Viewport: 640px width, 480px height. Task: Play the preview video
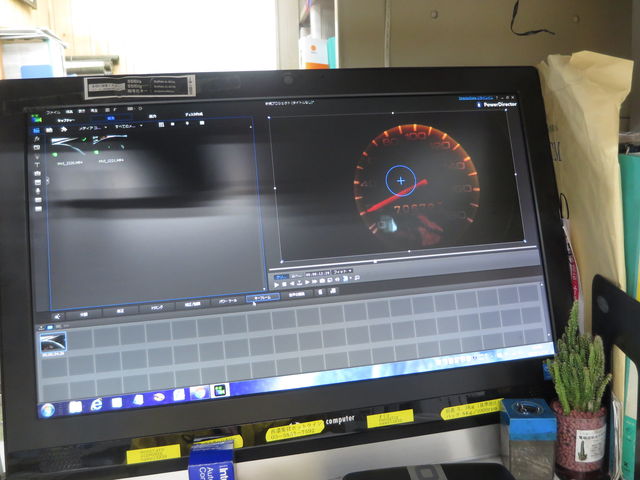(276, 285)
